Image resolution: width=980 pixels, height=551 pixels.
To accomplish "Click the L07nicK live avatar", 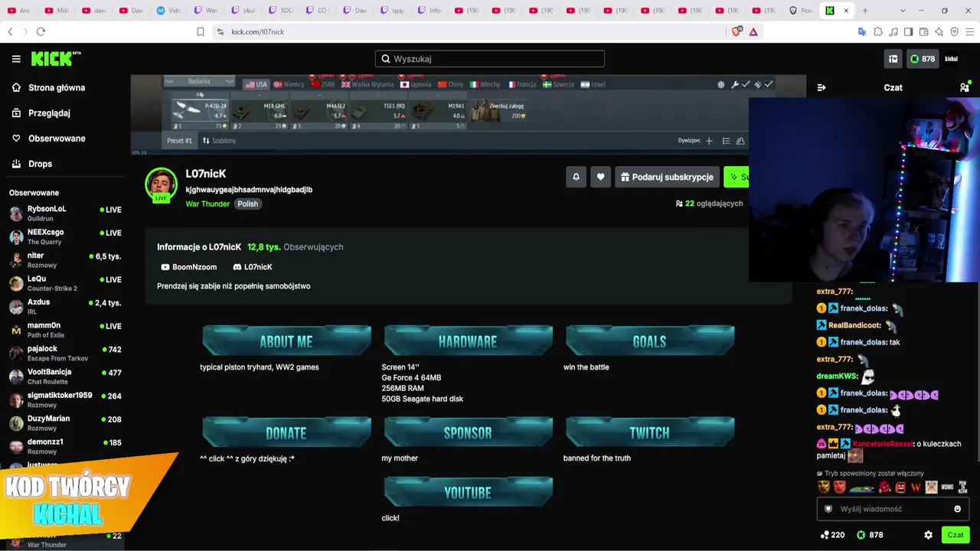I will tap(161, 184).
